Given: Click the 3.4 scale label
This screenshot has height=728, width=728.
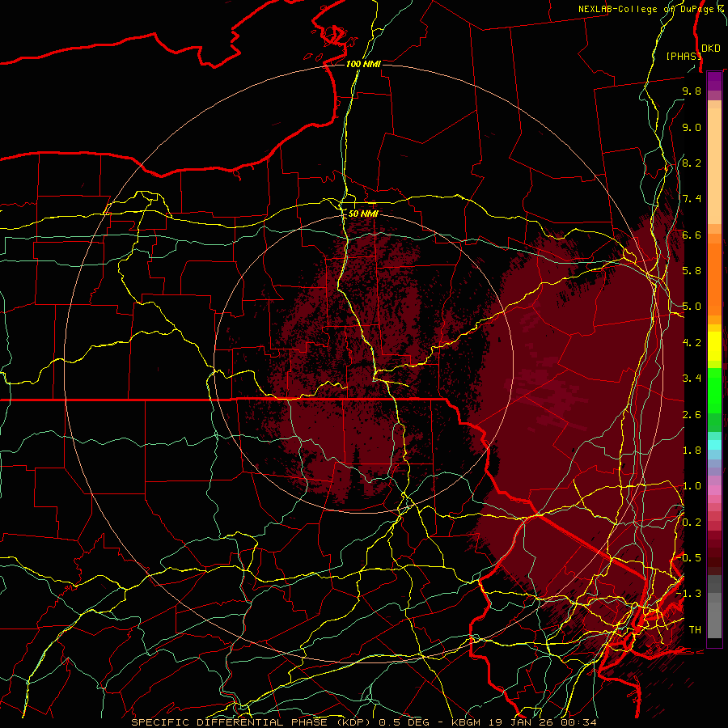Looking at the screenshot, I should pos(692,379).
